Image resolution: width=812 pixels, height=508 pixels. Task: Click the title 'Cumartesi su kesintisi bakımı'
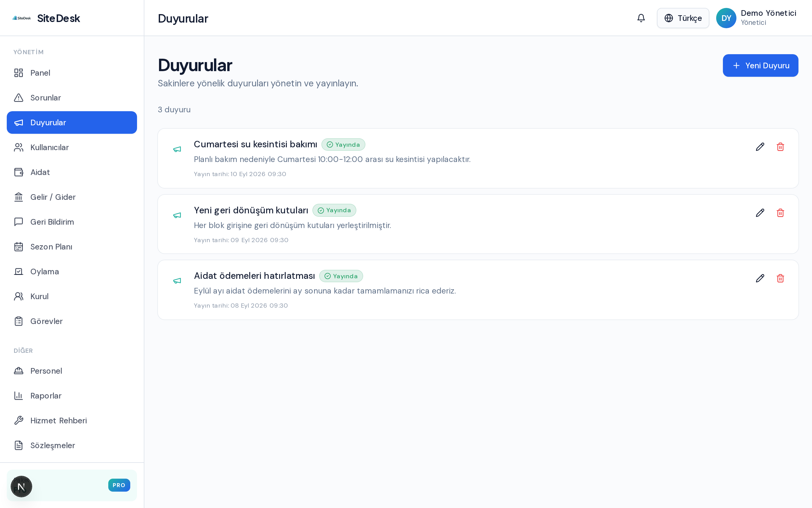tap(255, 144)
